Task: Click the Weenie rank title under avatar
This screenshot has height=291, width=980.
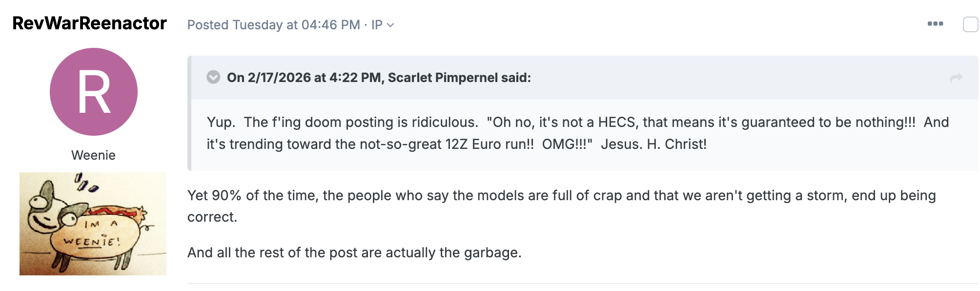Action: 93,155
